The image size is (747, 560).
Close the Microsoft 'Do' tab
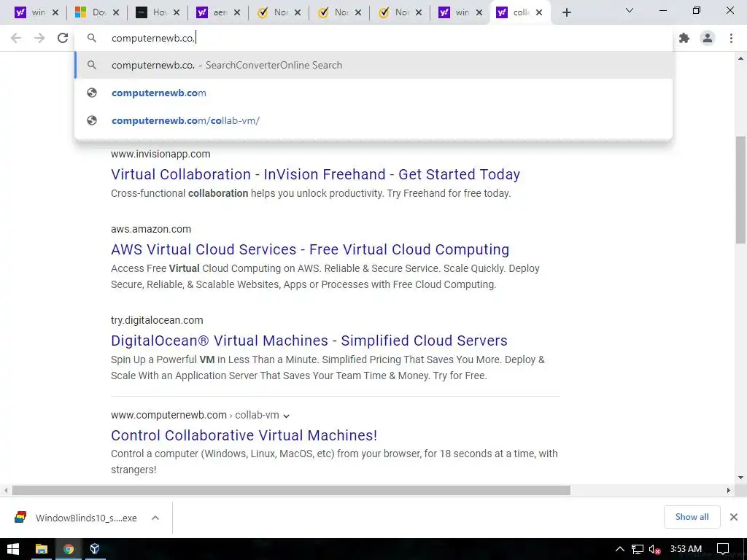click(x=116, y=13)
